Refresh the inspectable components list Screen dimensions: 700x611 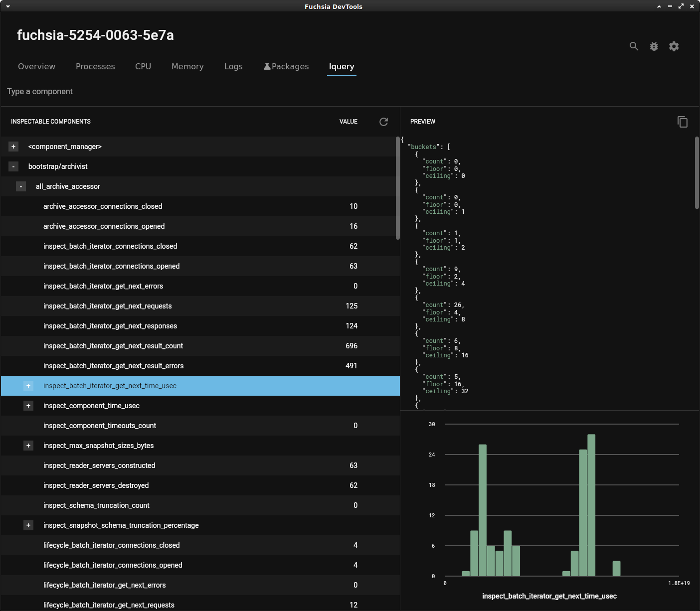[x=383, y=122]
